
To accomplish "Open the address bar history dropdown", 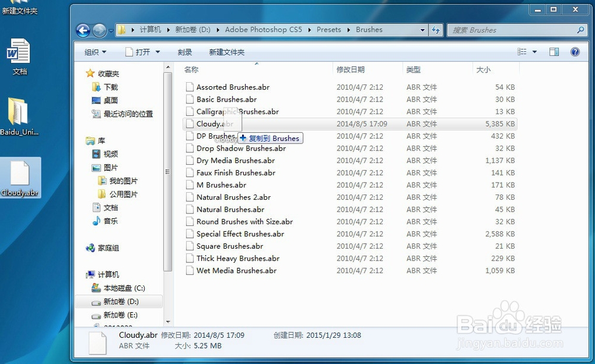I will click(422, 30).
